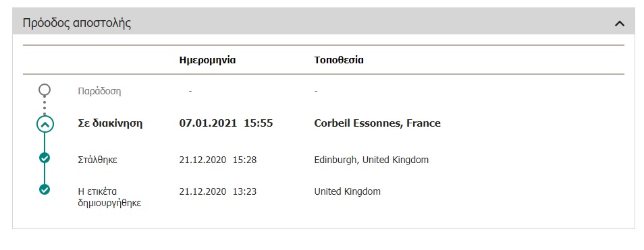Click the Παράδοση date dash placeholder
Screen dimensions: 644x250
(190, 91)
